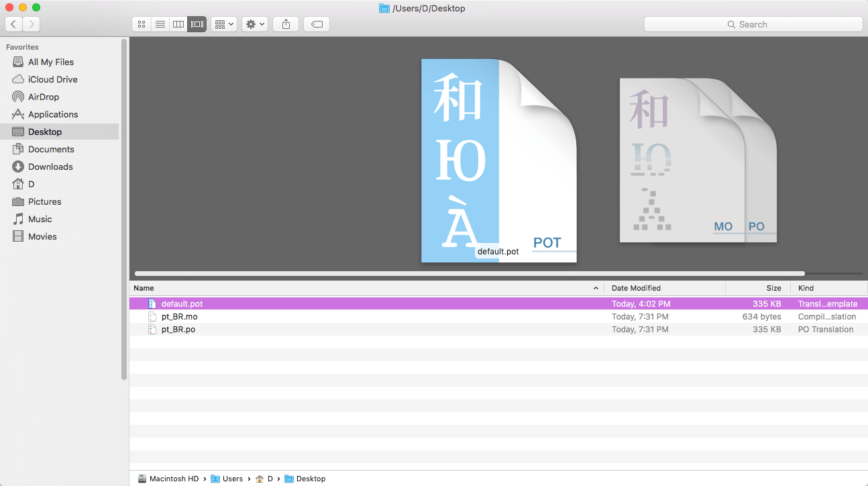Viewport: 868px width, 486px height.
Task: Open the Action gear menu
Action: tap(255, 24)
